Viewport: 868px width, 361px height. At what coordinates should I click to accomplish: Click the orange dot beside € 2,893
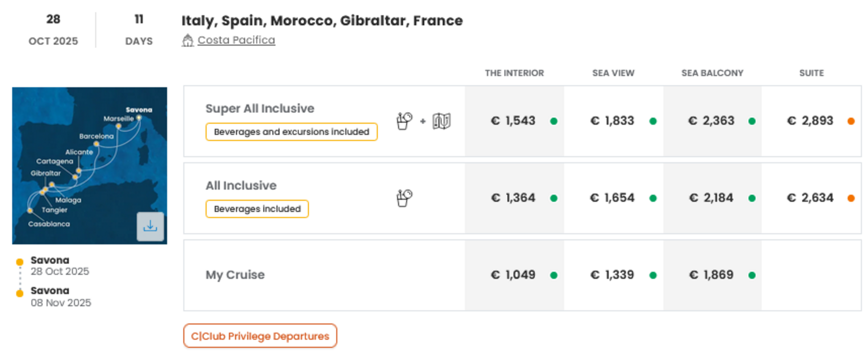click(x=851, y=121)
